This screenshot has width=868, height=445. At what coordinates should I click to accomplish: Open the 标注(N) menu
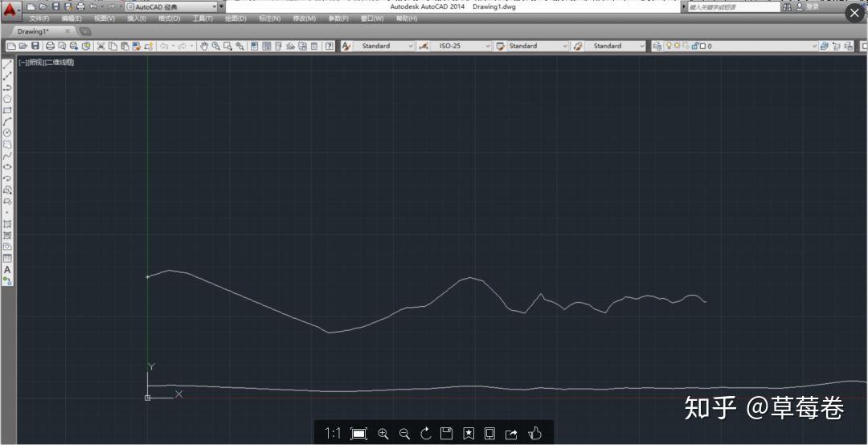tap(269, 18)
